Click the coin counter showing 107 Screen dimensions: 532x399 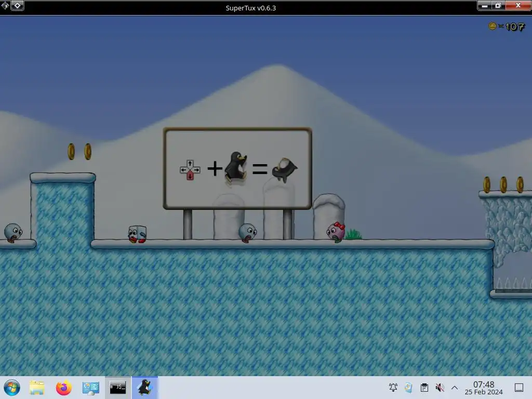(507, 26)
